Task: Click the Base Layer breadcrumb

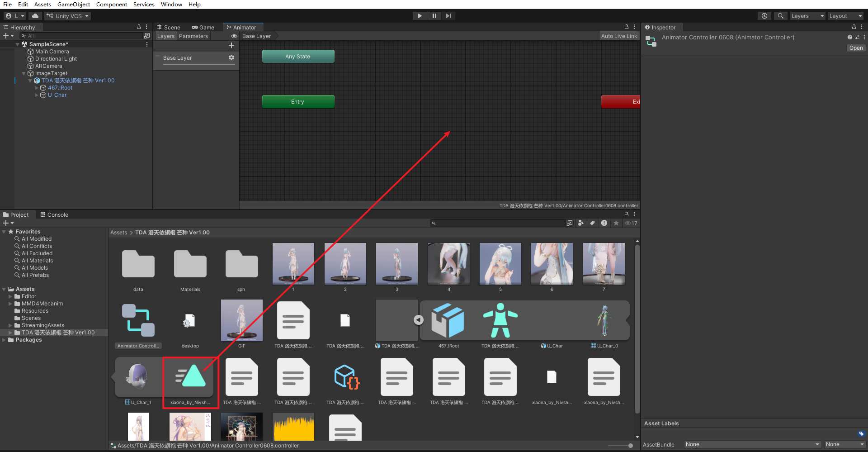Action: point(256,36)
